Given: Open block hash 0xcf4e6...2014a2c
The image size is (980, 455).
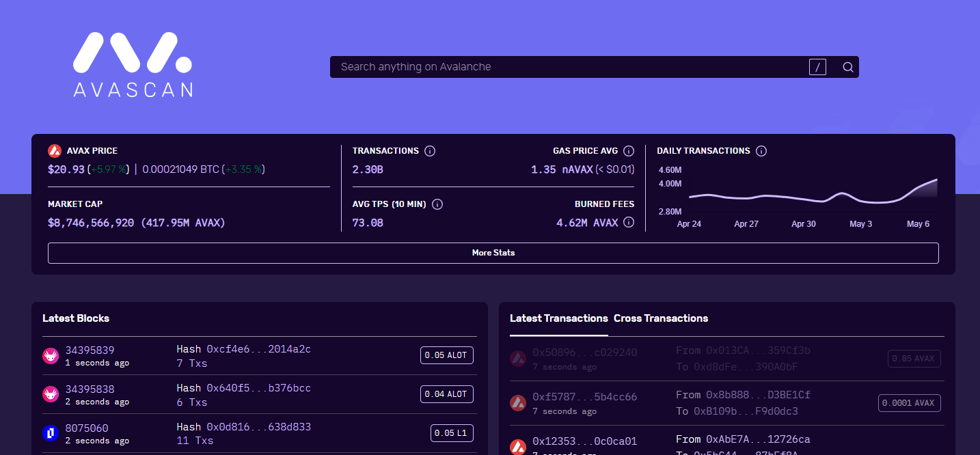Looking at the screenshot, I should pos(259,349).
